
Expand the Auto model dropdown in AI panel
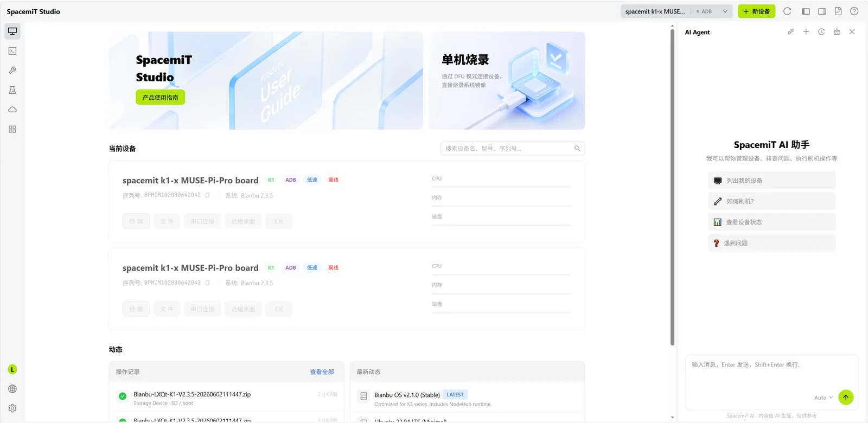[824, 398]
